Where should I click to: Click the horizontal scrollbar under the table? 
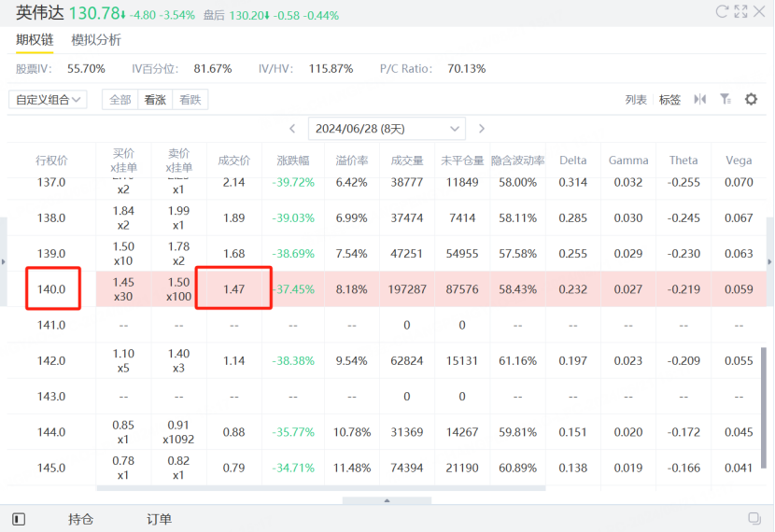[x=321, y=488]
